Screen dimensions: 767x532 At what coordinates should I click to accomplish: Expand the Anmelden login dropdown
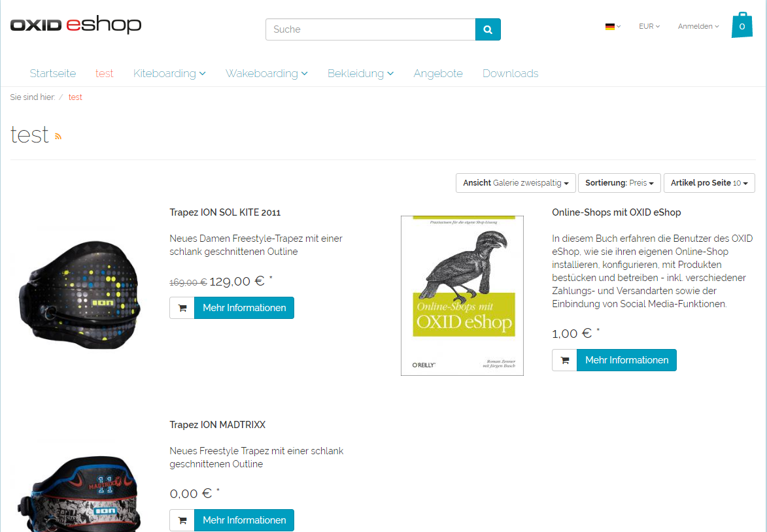pyautogui.click(x=698, y=27)
